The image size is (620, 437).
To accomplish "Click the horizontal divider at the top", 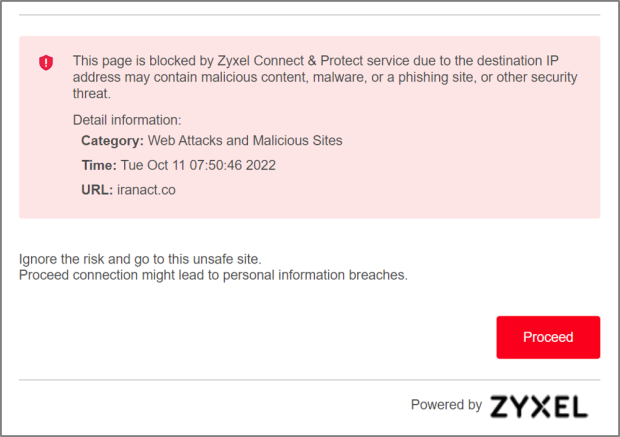I will (310, 15).
